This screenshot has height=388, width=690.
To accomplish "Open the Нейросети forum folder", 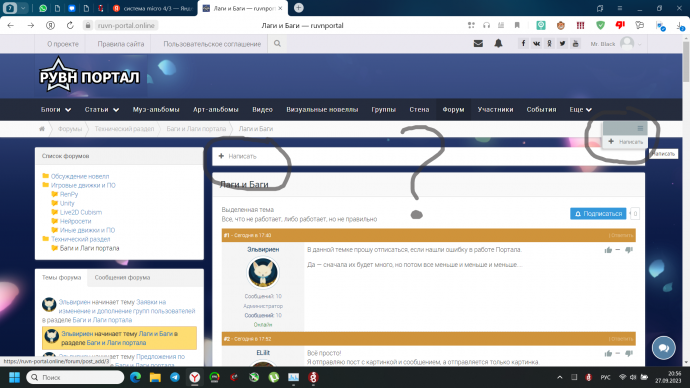I will pyautogui.click(x=75, y=221).
